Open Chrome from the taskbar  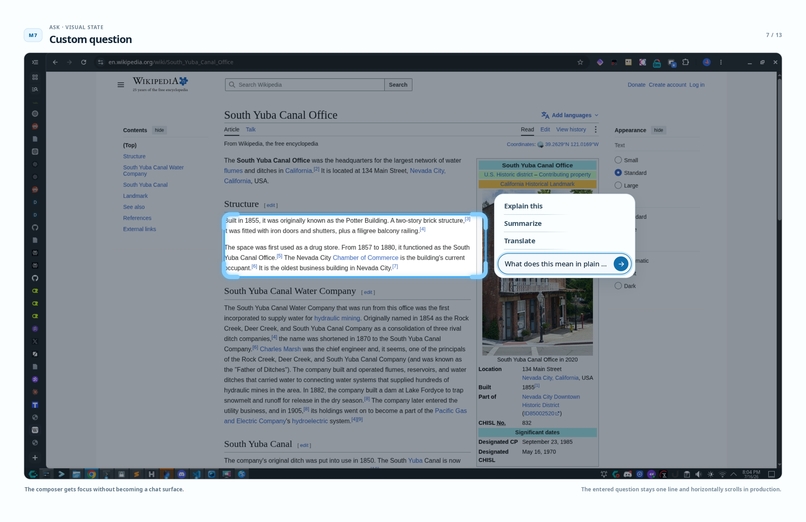(x=91, y=474)
